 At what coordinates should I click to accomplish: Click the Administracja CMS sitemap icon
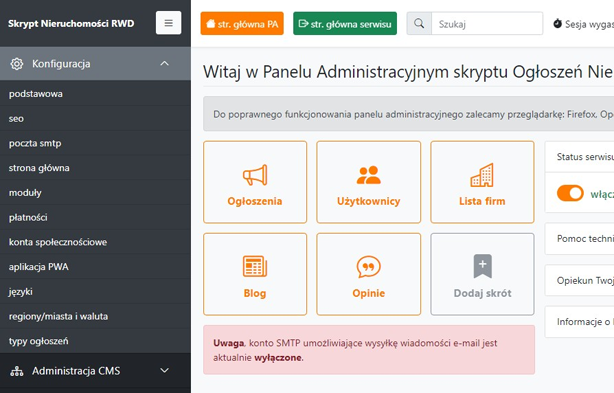tap(16, 371)
